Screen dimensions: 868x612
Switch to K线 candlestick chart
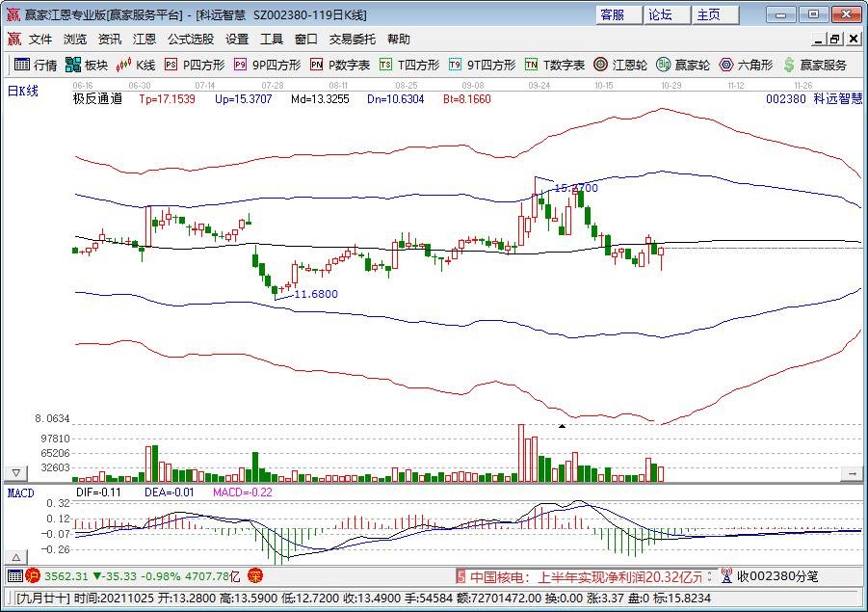click(x=136, y=65)
